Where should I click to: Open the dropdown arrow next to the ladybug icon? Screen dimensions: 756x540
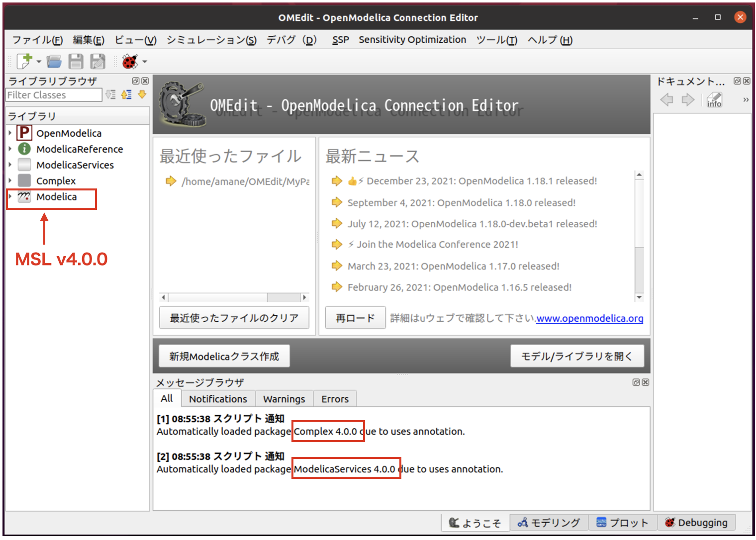145,62
